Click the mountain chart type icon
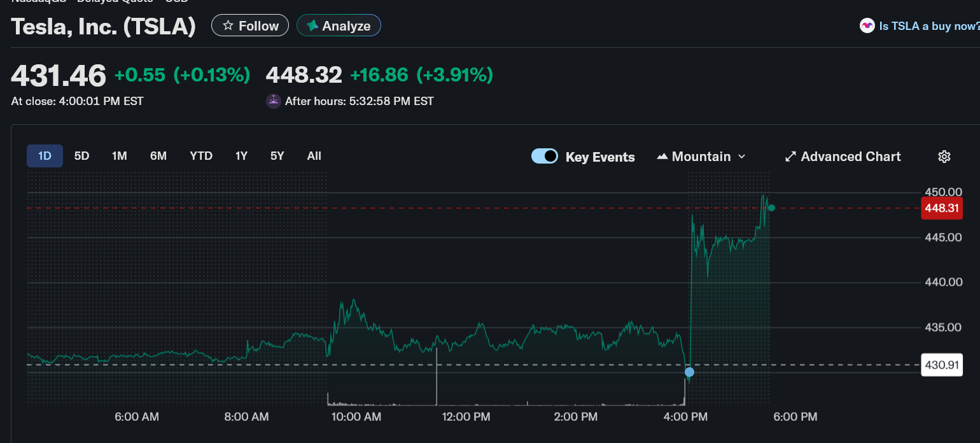 point(662,157)
